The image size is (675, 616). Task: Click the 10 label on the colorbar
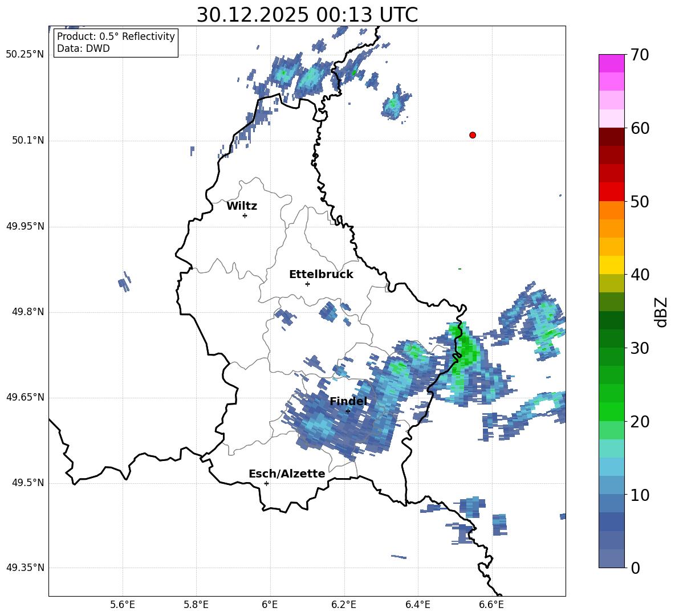pos(639,495)
